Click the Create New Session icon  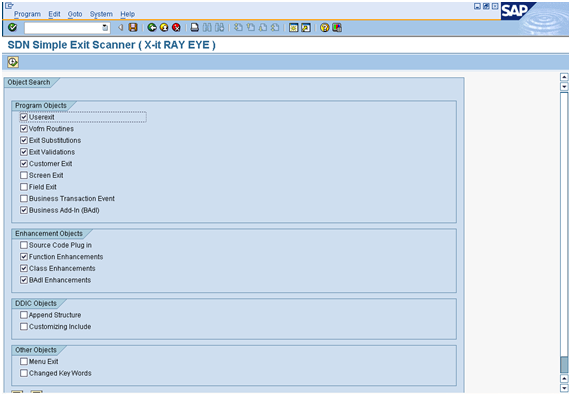294,27
